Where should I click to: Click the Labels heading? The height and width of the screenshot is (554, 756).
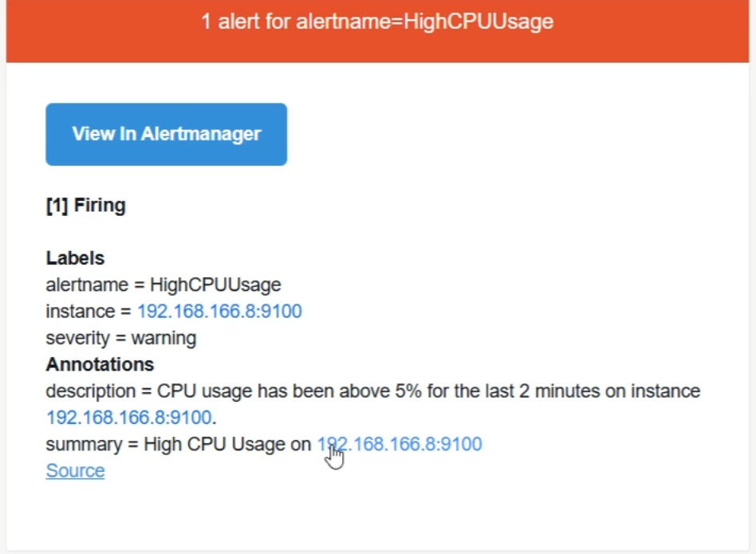75,258
